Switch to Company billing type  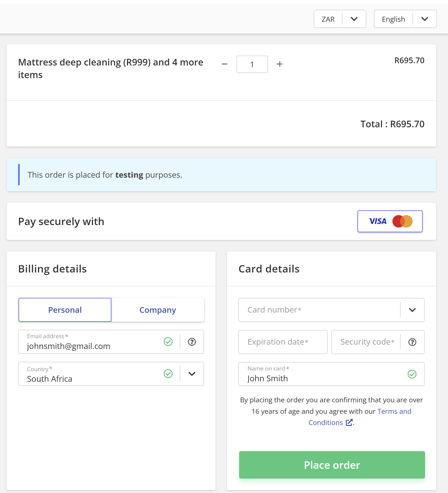158,310
